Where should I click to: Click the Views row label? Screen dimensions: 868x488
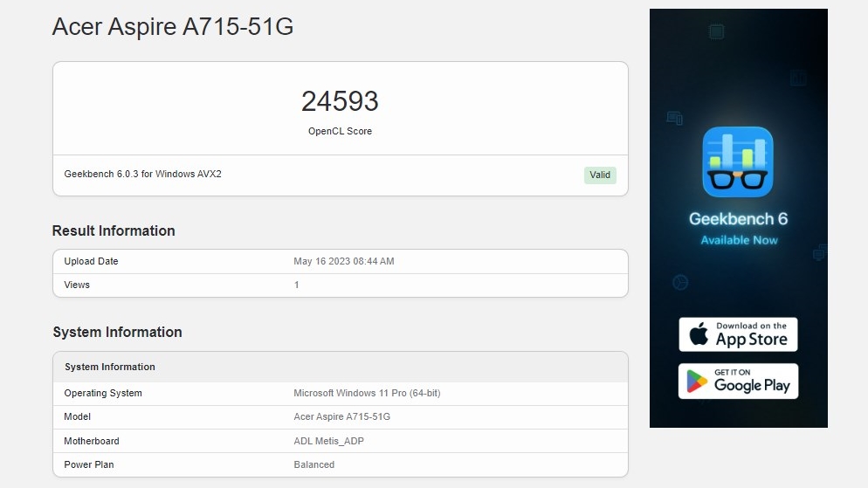coord(77,285)
